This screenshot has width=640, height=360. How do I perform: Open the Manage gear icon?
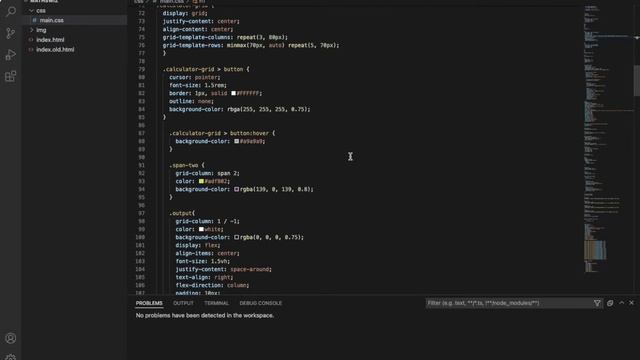11,357
